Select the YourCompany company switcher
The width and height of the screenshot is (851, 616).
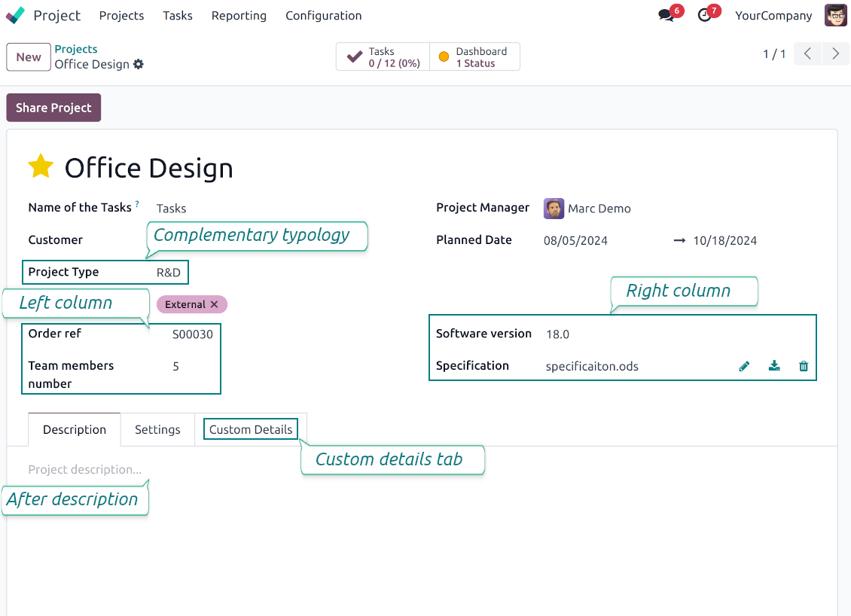tap(773, 16)
